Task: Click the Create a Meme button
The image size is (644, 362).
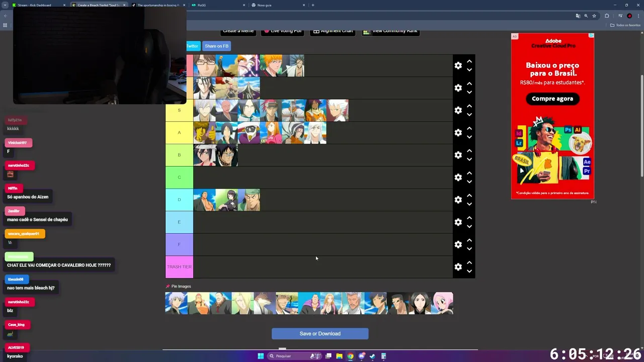Action: [x=238, y=31]
